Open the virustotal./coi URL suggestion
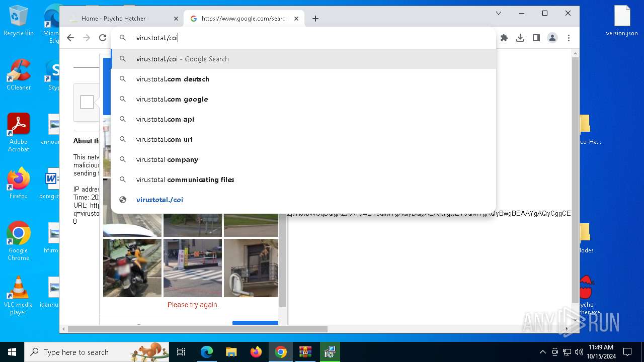 [303, 200]
